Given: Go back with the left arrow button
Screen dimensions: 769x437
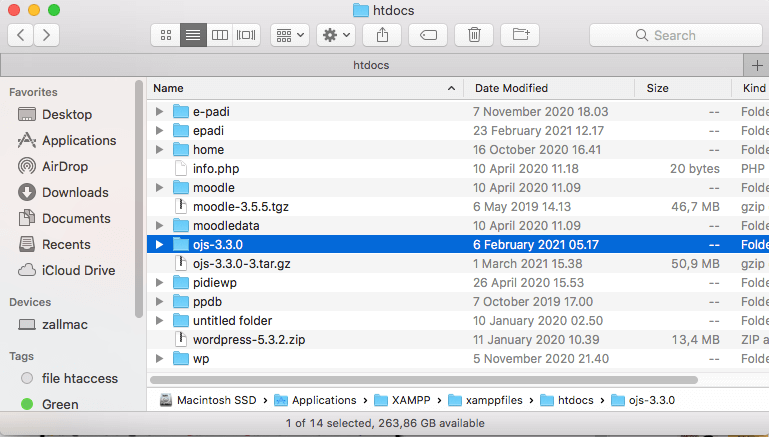Looking at the screenshot, I should coord(21,35).
